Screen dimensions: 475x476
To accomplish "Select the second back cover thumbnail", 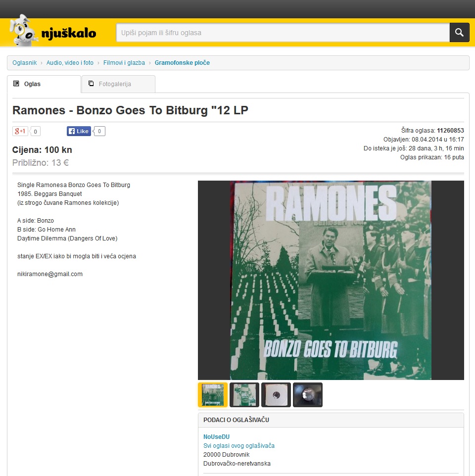I will tap(244, 395).
